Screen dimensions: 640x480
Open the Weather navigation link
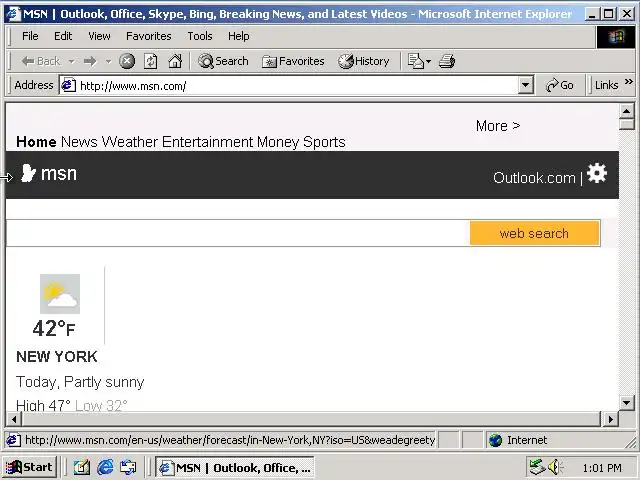pyautogui.click(x=129, y=142)
